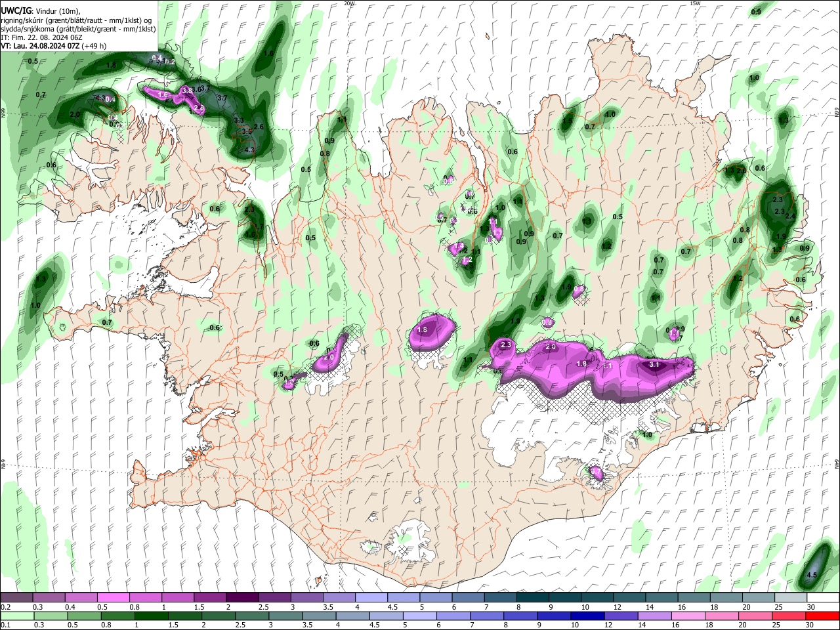This screenshot has width=840, height=630.
Task: Click the 3.3 rain value on the map
Action: [x=239, y=121]
